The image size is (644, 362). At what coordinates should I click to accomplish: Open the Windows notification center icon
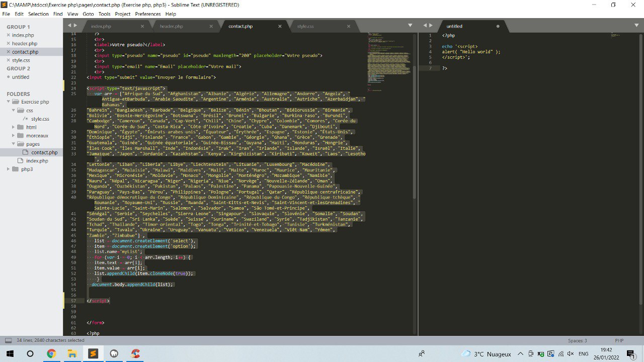tap(630, 353)
